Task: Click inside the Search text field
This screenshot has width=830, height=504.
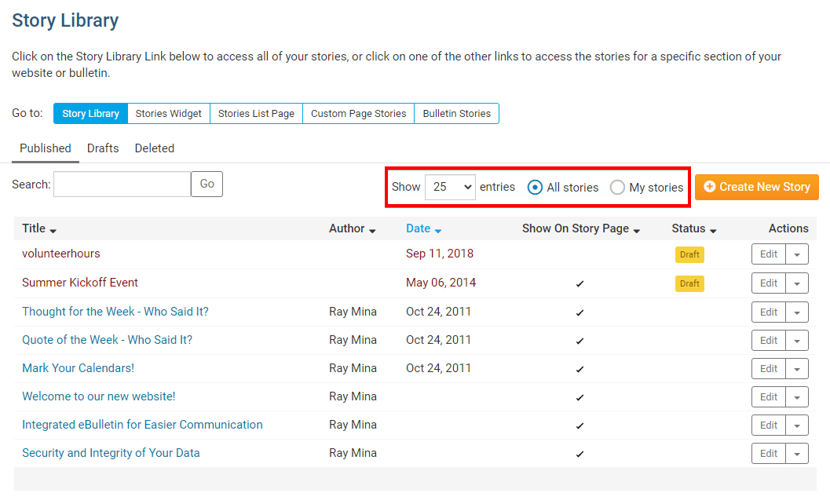Action: (122, 184)
